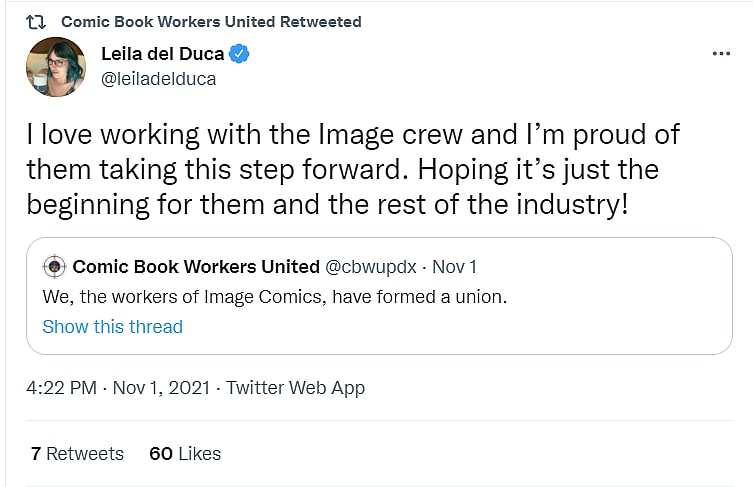This screenshot has height=487, width=753.
Task: Click the blue verified badge
Action: coord(240,54)
